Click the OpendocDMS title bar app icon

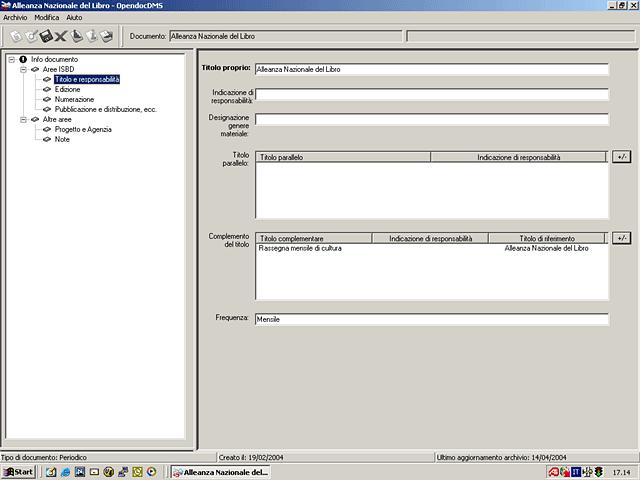[6, 6]
